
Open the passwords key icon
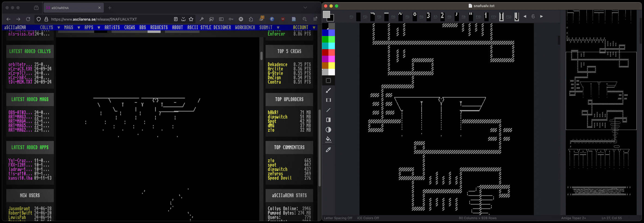point(231,19)
